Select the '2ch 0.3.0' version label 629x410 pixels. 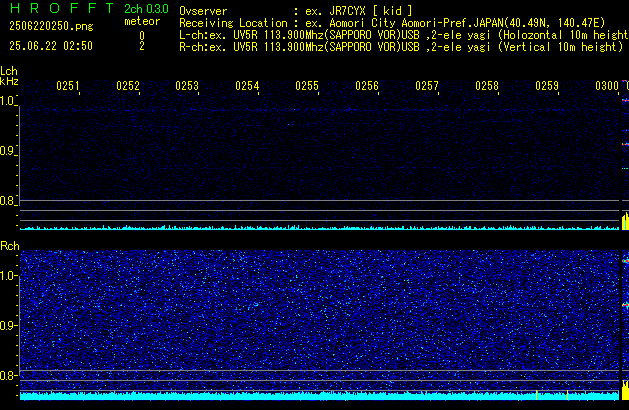(146, 9)
